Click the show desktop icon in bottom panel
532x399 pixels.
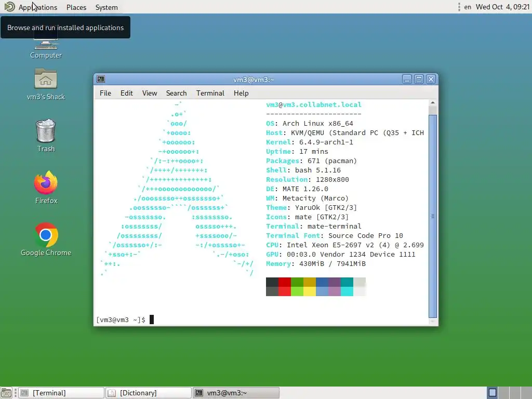click(x=6, y=393)
